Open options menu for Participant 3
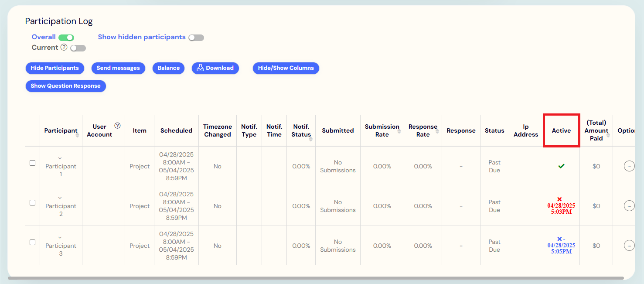 click(629, 246)
